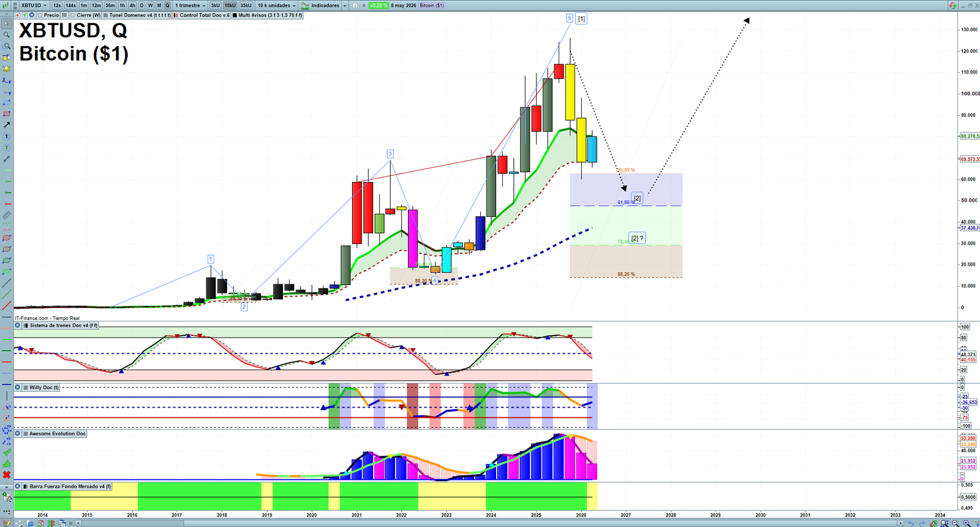Select the 4h timeframe
The width and height of the screenshot is (980, 527).
point(132,6)
